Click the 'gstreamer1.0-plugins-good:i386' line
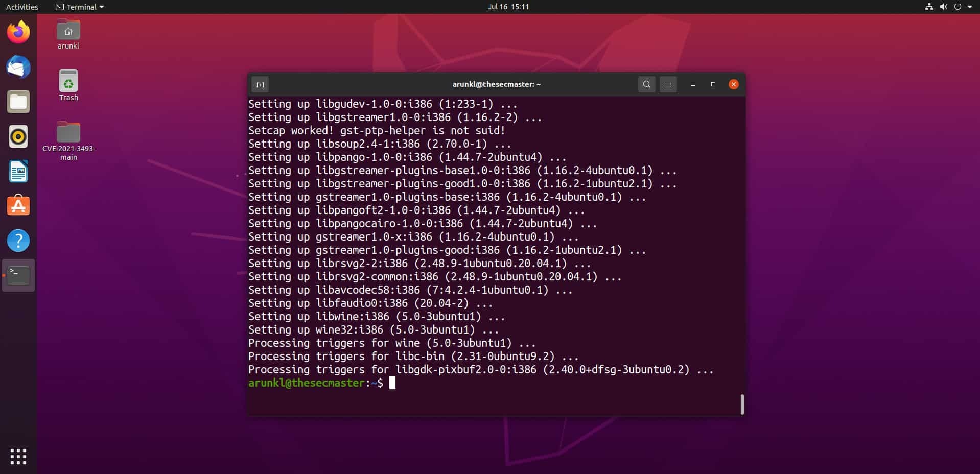 447,250
